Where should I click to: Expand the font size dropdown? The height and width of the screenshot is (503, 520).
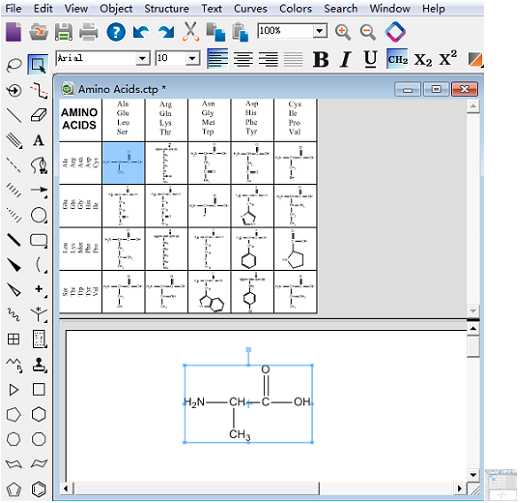coord(192,59)
